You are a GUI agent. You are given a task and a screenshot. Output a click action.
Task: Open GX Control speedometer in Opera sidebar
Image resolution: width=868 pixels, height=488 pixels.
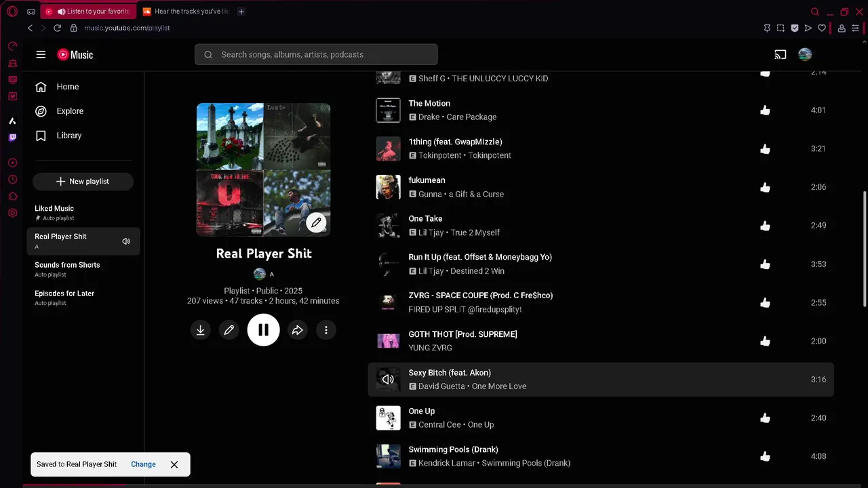(12, 46)
